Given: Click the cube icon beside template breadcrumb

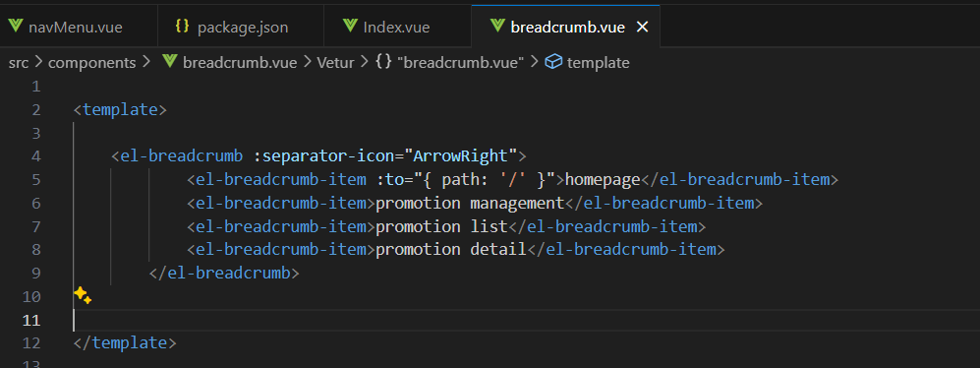Looking at the screenshot, I should click(553, 62).
